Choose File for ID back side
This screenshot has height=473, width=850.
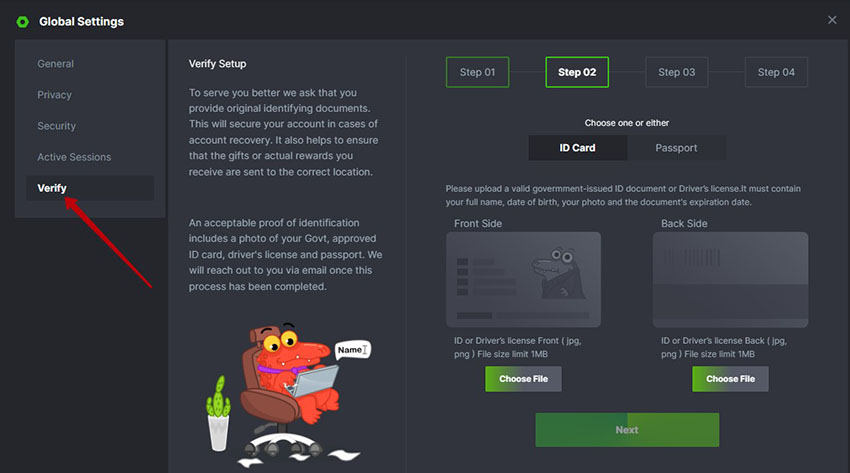[730, 379]
